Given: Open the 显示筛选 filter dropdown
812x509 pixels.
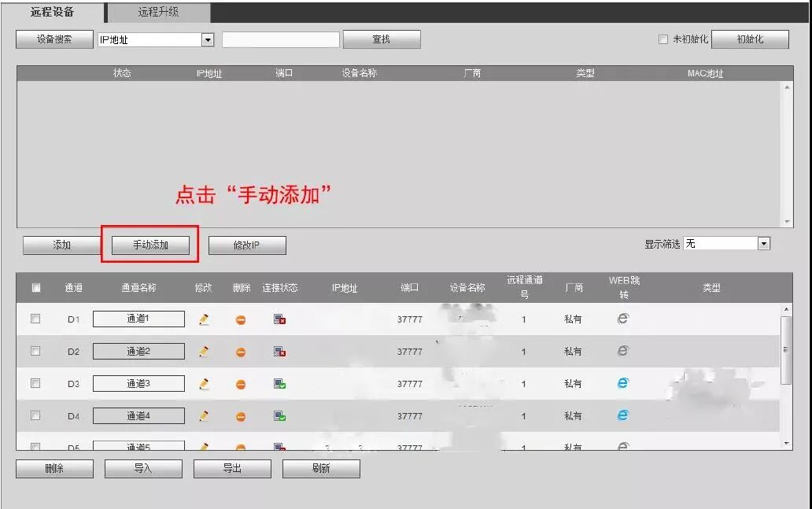Looking at the screenshot, I should click(x=762, y=243).
